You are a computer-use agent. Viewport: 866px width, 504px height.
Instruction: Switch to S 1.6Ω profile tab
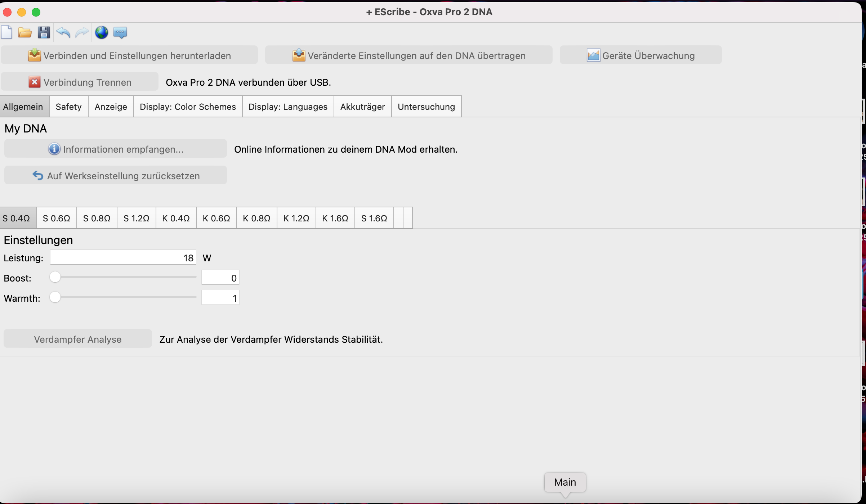[374, 218]
